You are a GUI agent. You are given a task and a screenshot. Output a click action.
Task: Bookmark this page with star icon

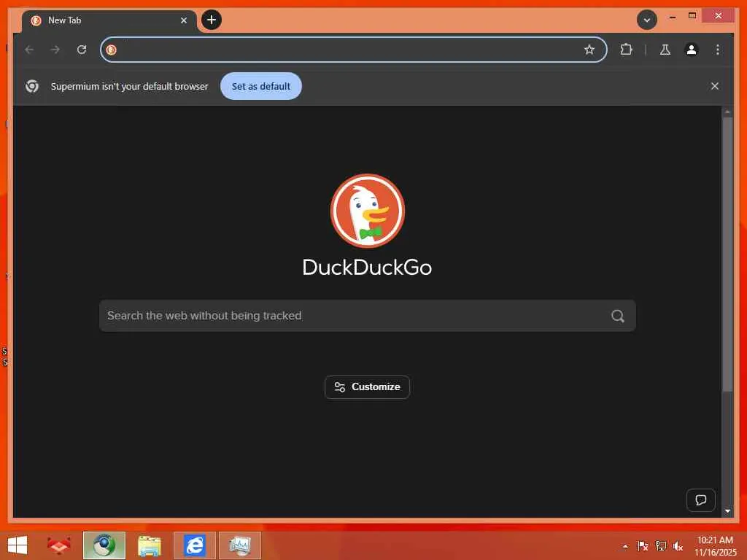589,50
